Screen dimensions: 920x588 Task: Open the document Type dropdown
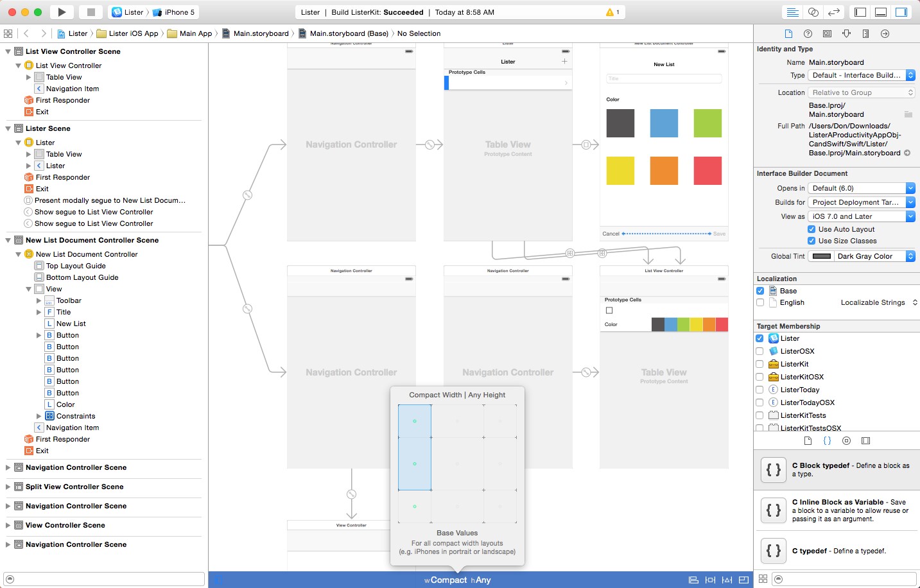tap(862, 75)
